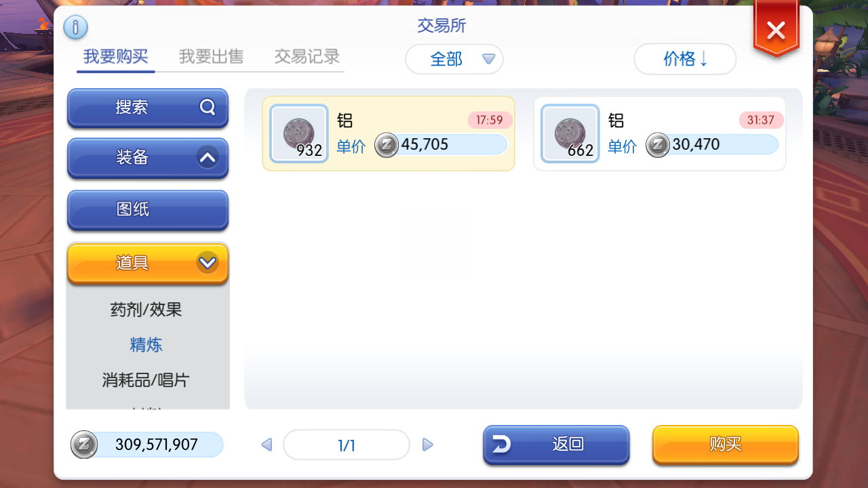
Task: Switch to the 交易记录 tab
Action: point(307,56)
